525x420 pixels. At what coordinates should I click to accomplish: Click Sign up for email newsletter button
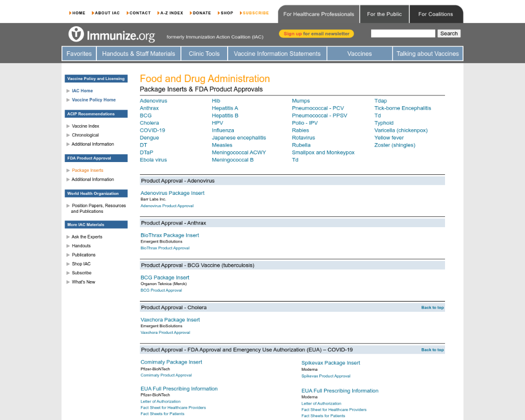coord(316,34)
